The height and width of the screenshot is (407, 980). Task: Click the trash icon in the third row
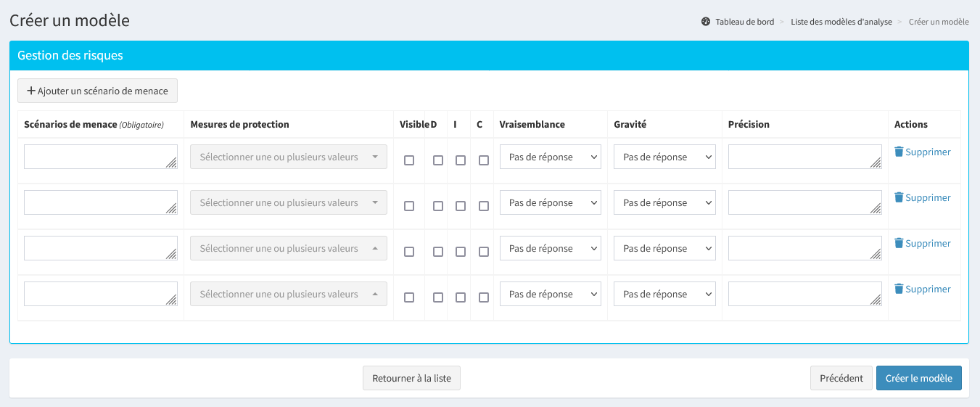coord(899,243)
